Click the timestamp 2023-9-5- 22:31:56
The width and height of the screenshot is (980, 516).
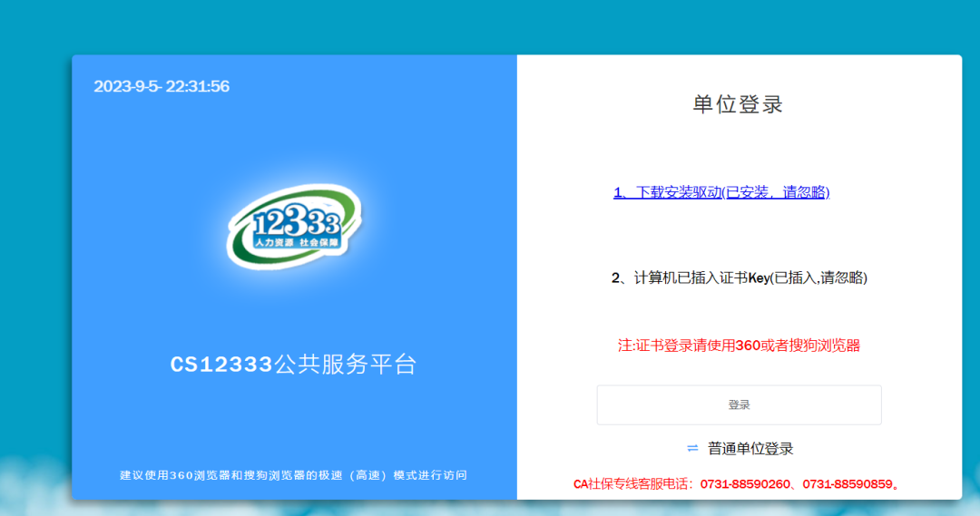162,86
